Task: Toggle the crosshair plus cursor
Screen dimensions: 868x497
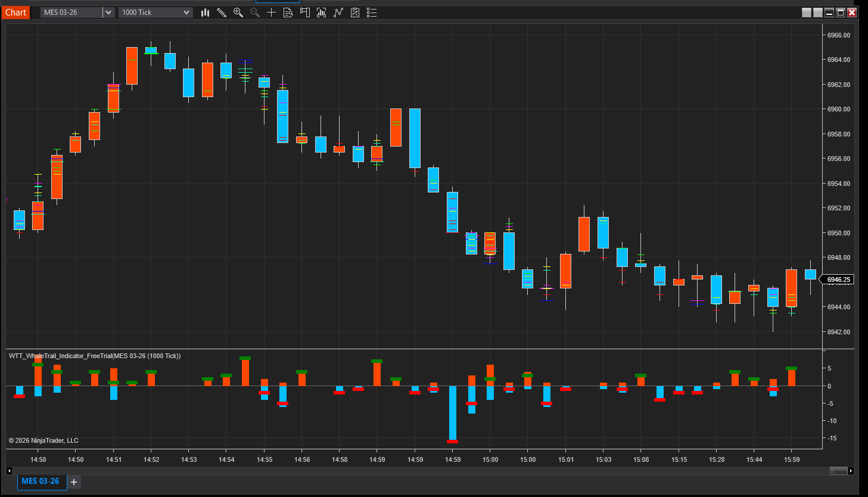Action: (272, 13)
